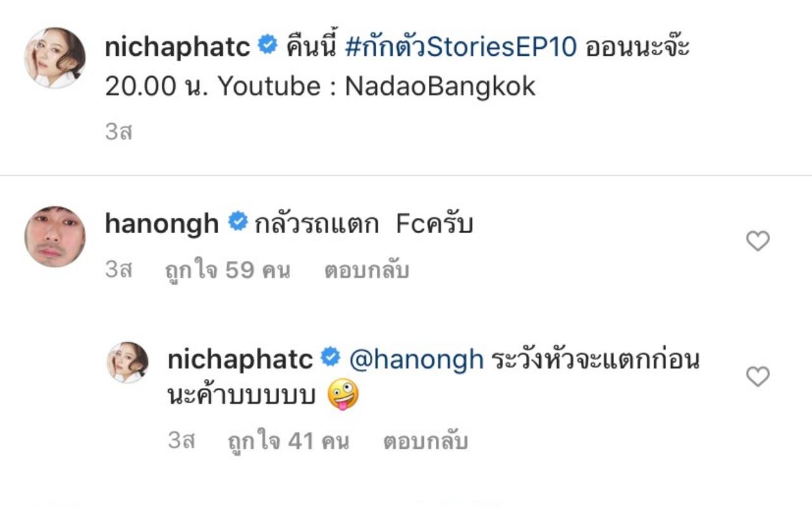Reply to hanongh's comment via ตอบกลับ
Screen dimensions: 812x508
366,271
